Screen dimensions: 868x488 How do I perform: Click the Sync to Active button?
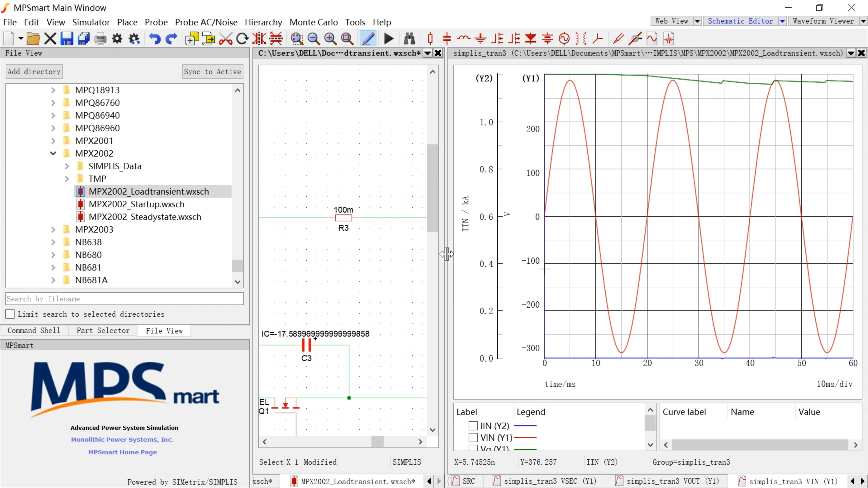(x=212, y=71)
